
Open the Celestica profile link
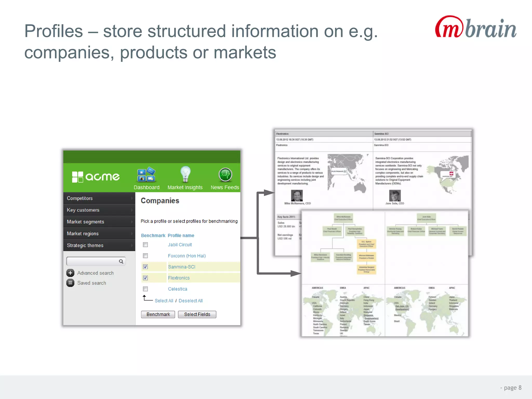tap(177, 289)
